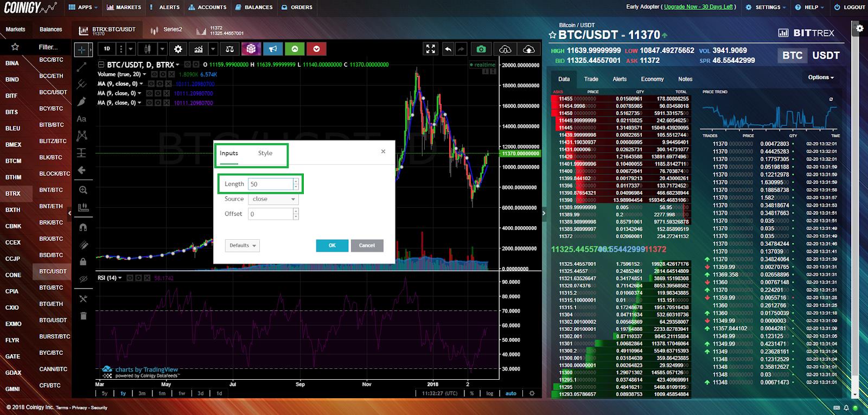Open the Options dropdown
868x415 pixels.
820,78
